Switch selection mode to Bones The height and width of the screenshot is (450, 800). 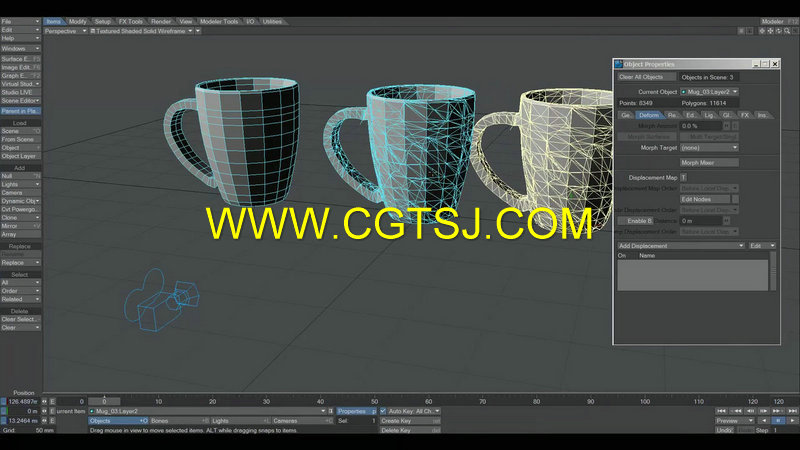pyautogui.click(x=180, y=421)
